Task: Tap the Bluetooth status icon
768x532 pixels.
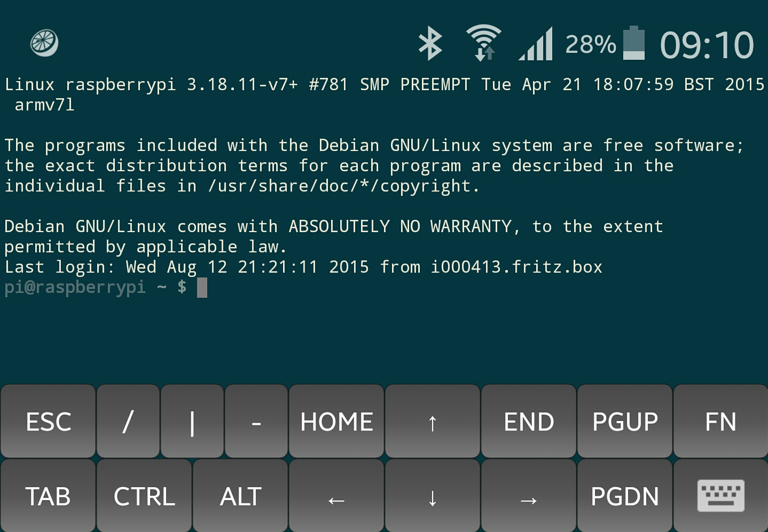Action: (x=430, y=44)
